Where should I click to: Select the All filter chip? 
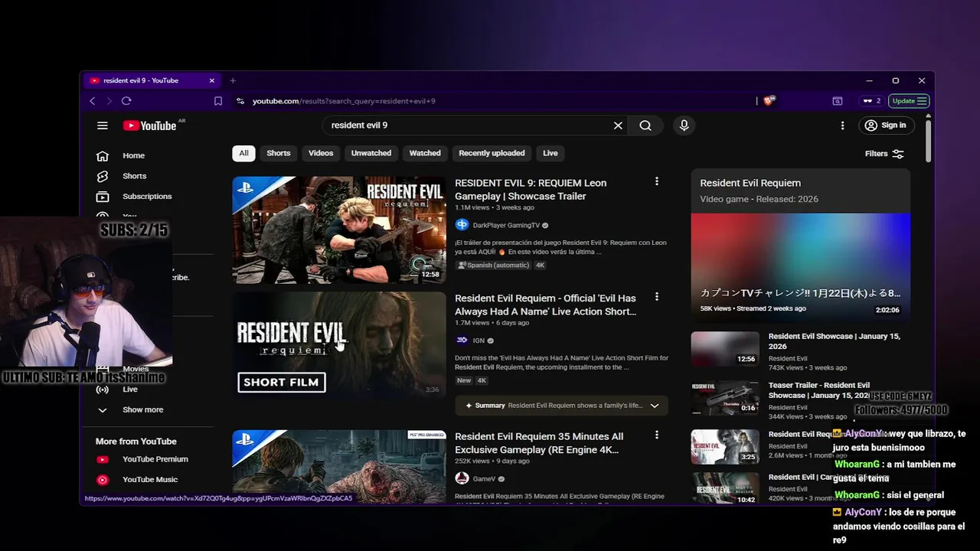point(243,153)
